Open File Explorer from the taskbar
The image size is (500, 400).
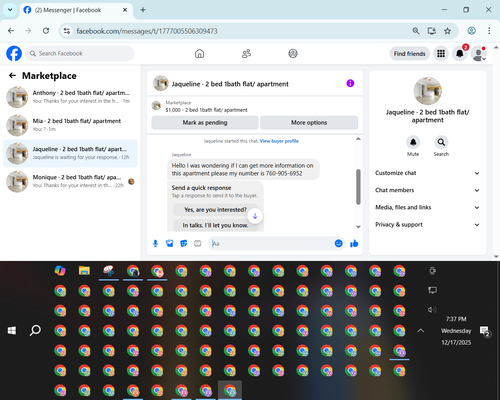84,271
